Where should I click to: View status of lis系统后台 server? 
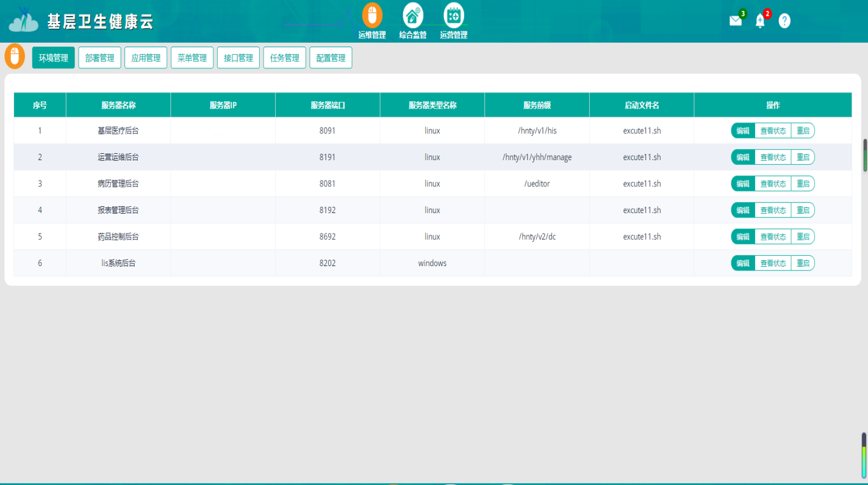point(773,263)
